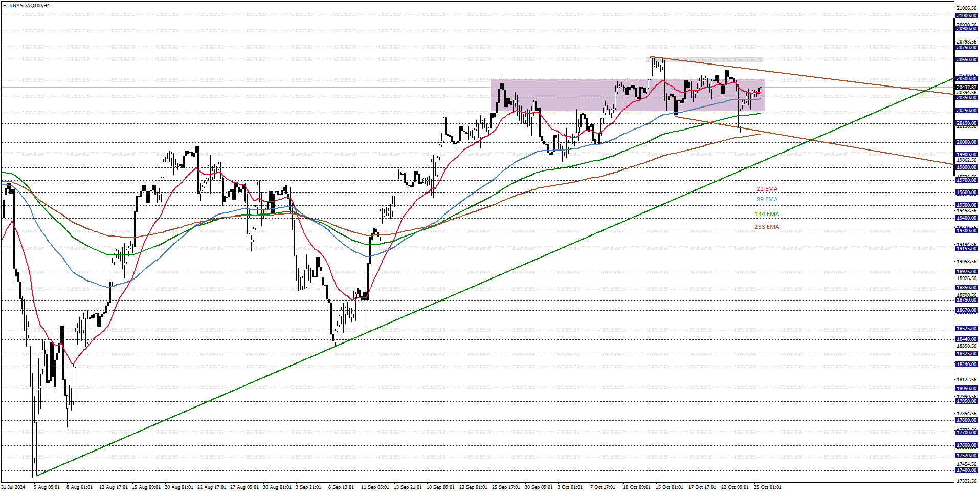The height and width of the screenshot is (493, 980).
Task: Click the 18240.00 price level label
Action: coord(967,365)
